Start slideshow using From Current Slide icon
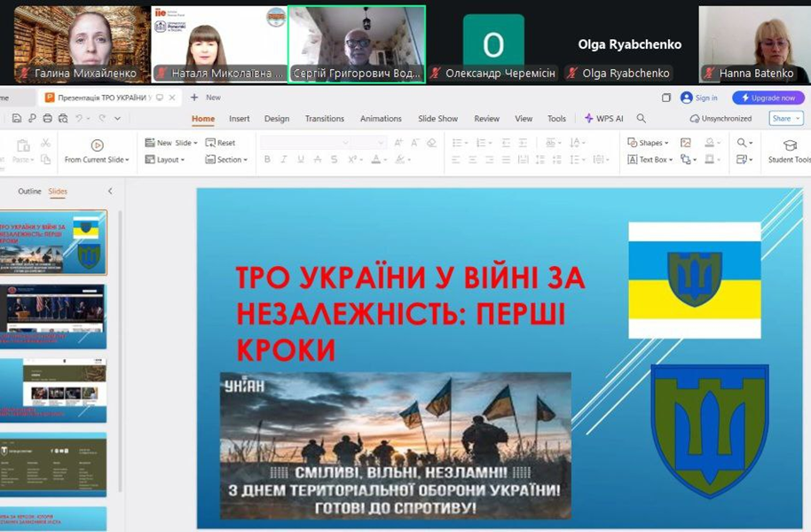811x532 pixels. (97, 145)
